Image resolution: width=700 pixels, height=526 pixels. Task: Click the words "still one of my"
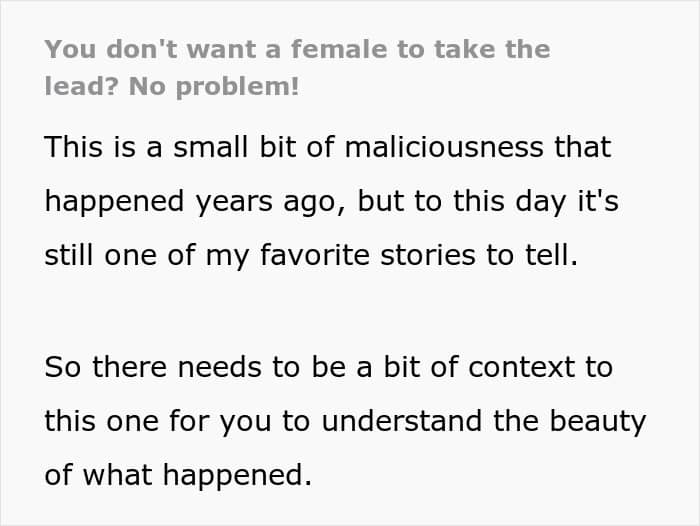pyautogui.click(x=146, y=256)
